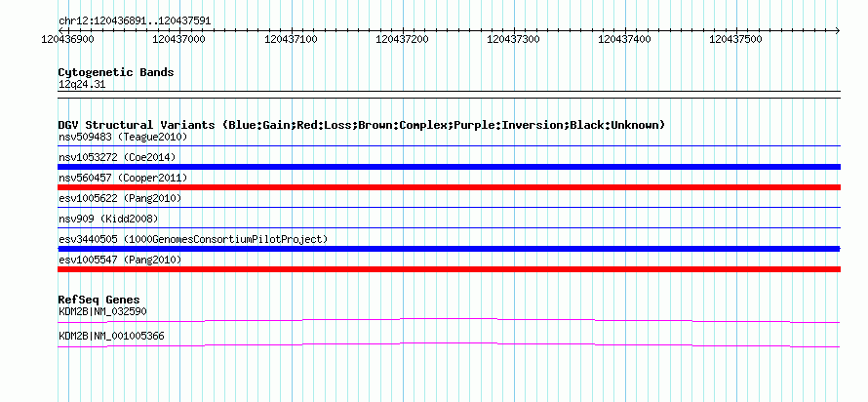Click ruler coordinate 120437200

click(x=402, y=39)
